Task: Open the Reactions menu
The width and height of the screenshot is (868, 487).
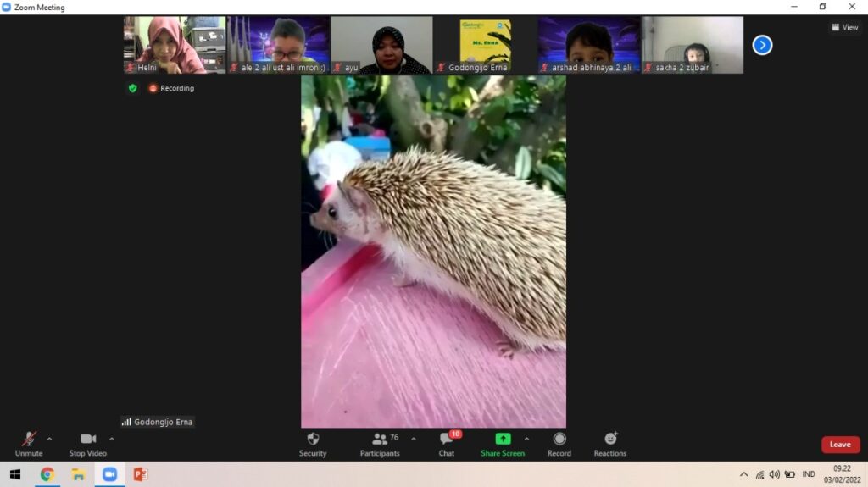Action: [x=609, y=444]
